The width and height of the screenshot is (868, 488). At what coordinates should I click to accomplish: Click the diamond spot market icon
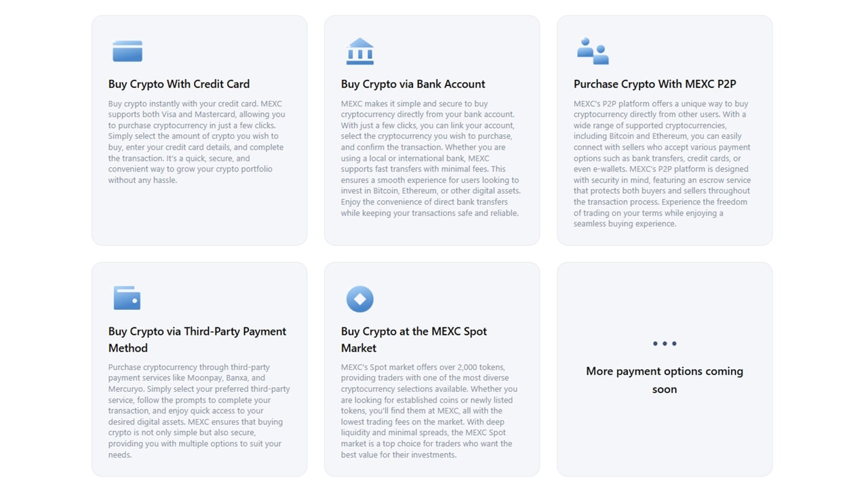(x=360, y=299)
